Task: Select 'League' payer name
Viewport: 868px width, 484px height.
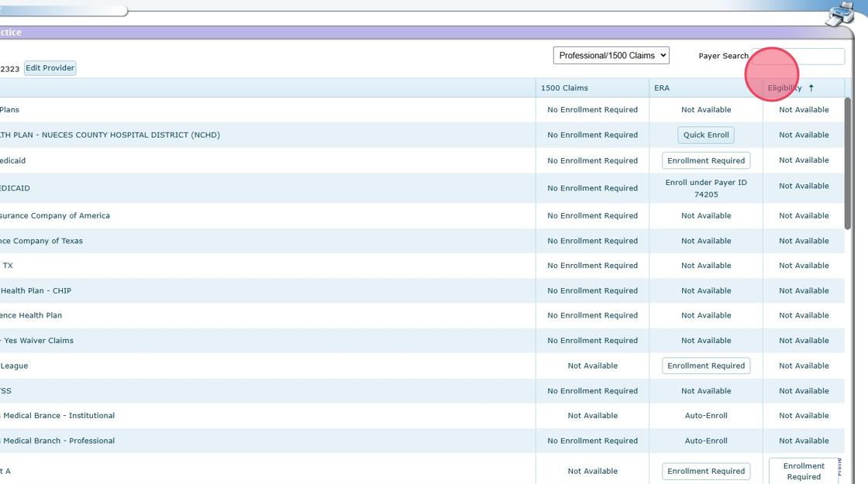Action: (14, 366)
